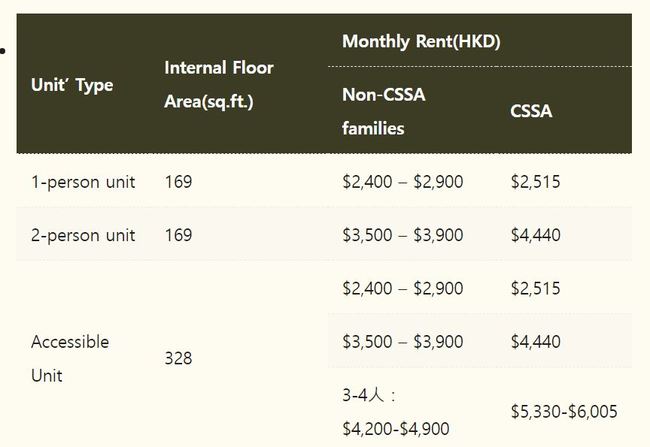Click Accessible Unit's $3,500 – $3,900 rent
The height and width of the screenshot is (447, 650).
click(x=402, y=341)
